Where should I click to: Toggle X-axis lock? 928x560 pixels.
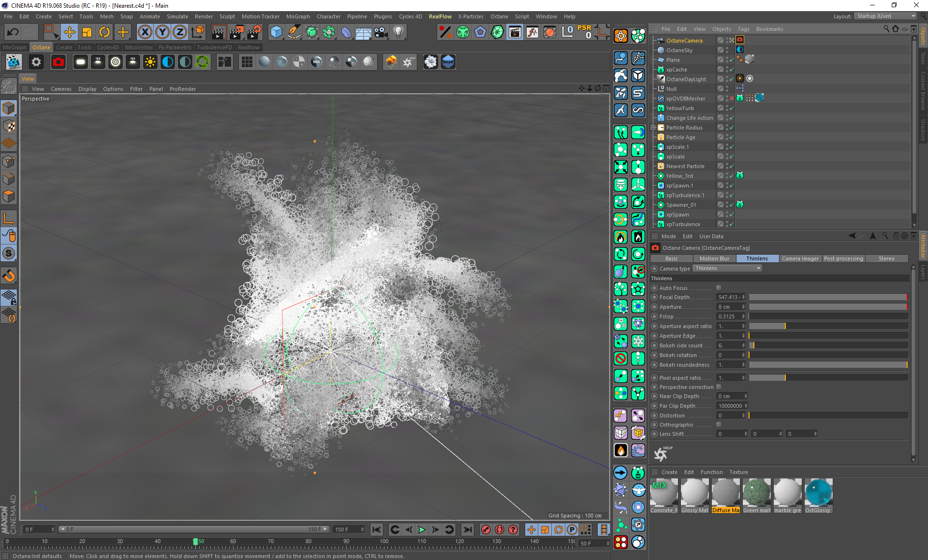click(145, 32)
